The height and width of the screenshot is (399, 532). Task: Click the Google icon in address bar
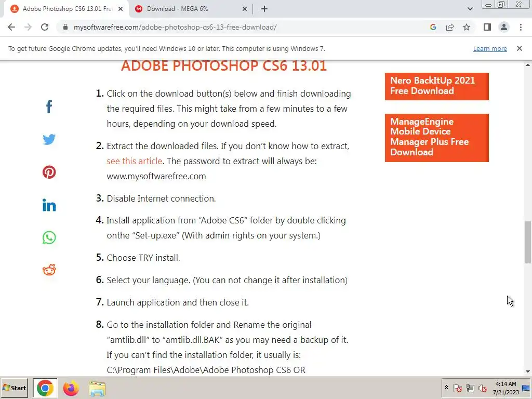click(x=433, y=27)
